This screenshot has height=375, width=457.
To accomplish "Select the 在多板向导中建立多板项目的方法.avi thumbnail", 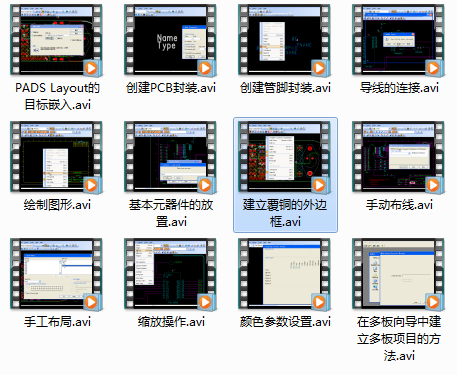I will click(x=398, y=274).
